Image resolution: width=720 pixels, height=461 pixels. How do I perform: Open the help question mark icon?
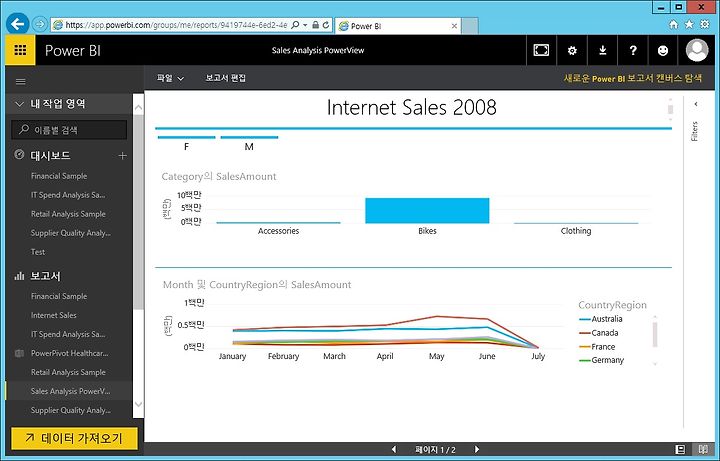[x=633, y=50]
